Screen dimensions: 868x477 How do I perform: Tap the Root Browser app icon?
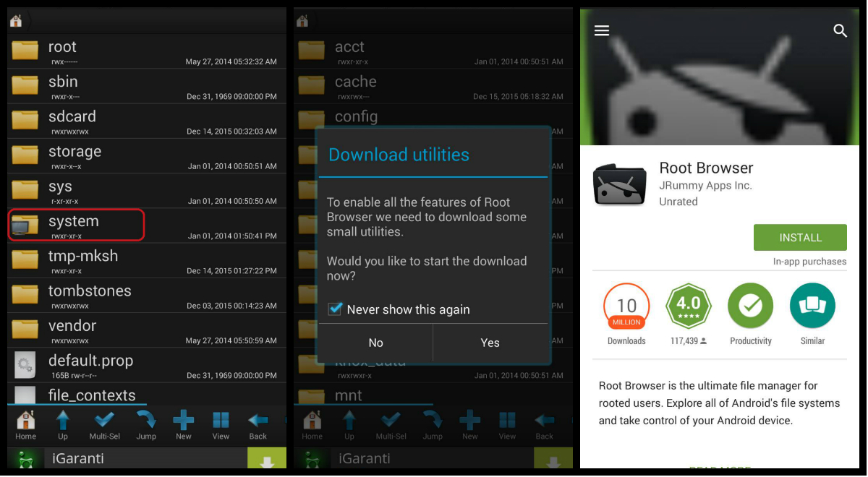point(620,184)
